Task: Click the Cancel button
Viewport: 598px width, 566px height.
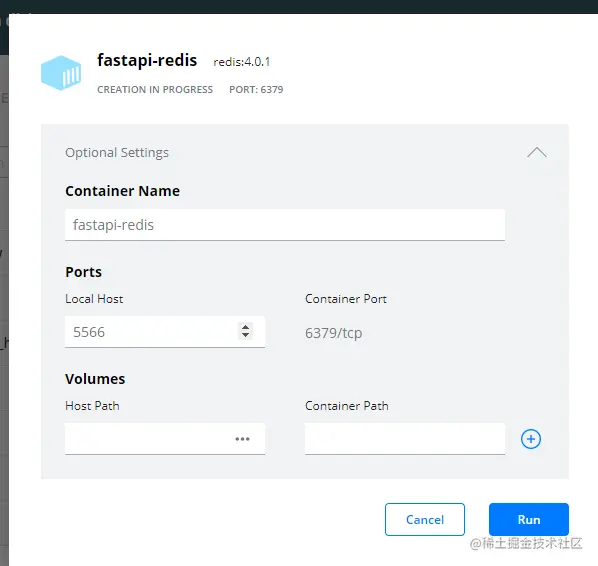Action: point(424,519)
